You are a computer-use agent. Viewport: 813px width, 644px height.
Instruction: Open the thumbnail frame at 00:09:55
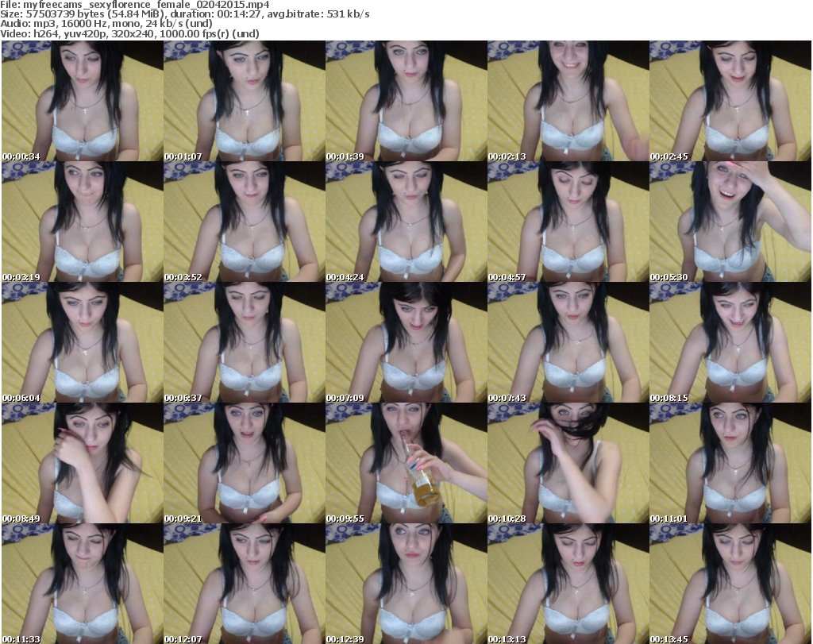pos(406,464)
